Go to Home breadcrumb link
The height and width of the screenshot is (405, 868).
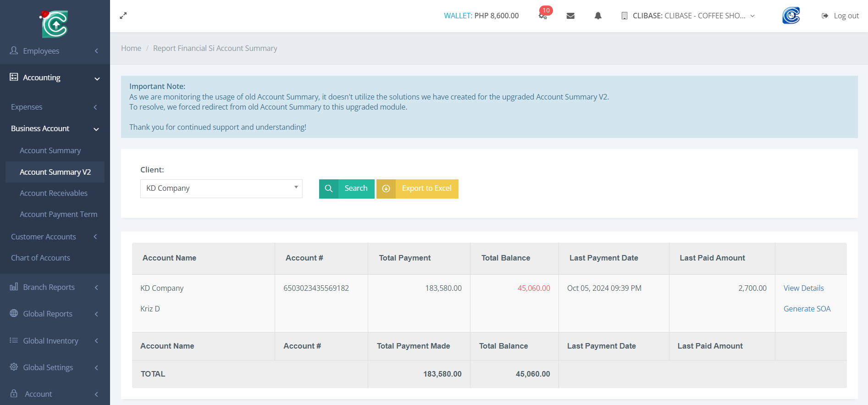131,48
